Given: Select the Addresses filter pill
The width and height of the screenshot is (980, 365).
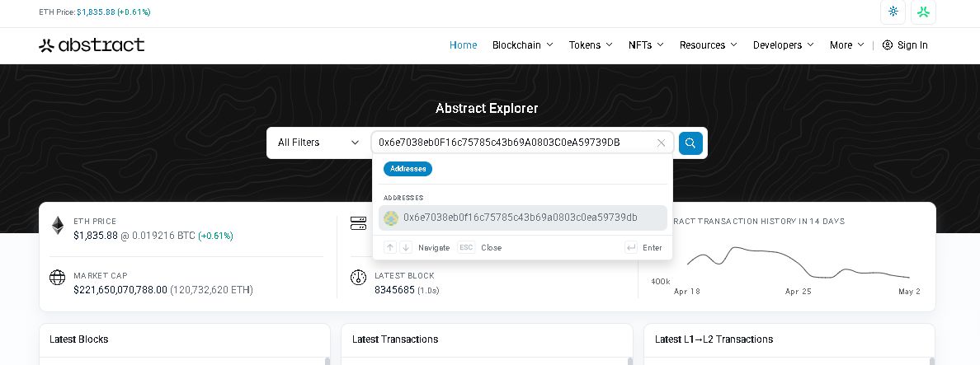Looking at the screenshot, I should (x=408, y=169).
